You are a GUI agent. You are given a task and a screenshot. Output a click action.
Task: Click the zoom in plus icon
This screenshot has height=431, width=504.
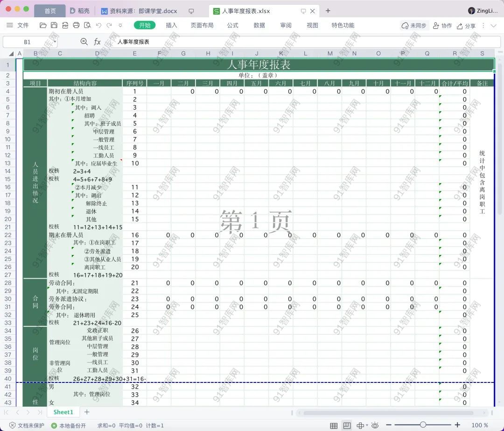coord(457,425)
